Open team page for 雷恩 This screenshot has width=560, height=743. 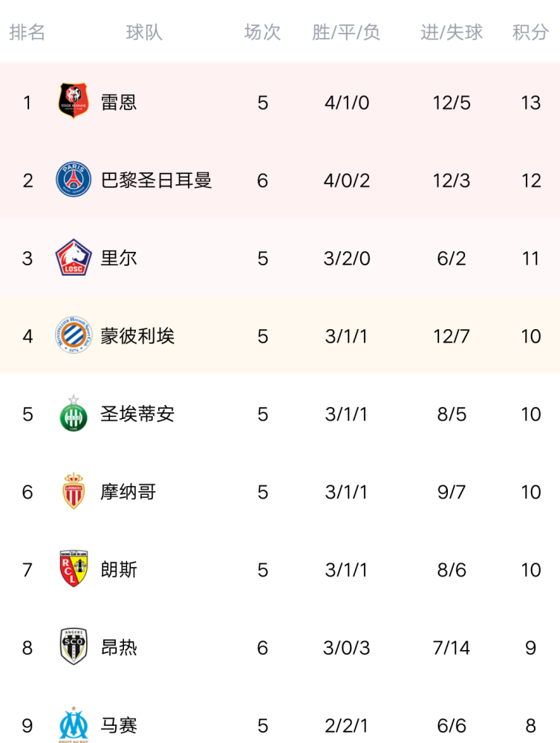click(x=119, y=102)
